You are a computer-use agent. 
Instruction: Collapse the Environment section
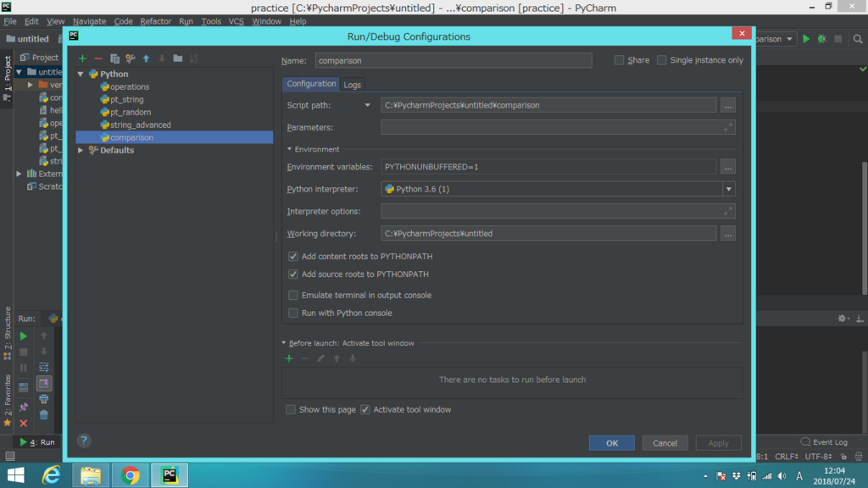point(290,149)
